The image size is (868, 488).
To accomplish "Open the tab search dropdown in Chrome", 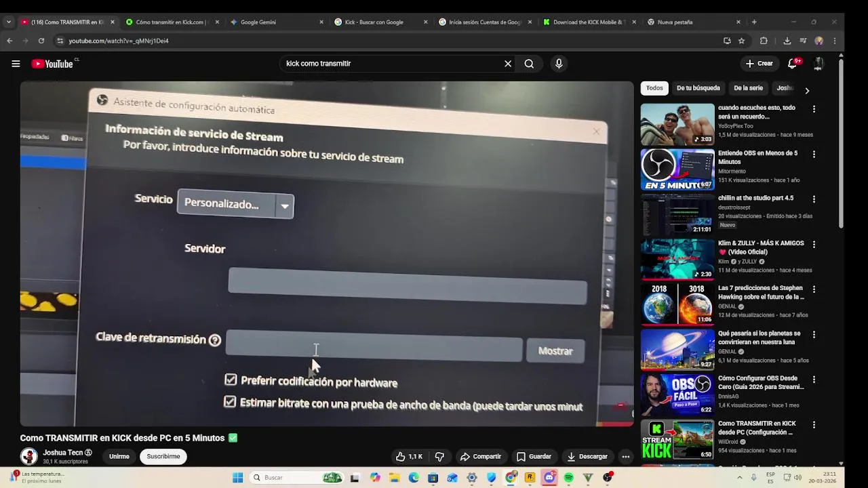I will (8, 22).
